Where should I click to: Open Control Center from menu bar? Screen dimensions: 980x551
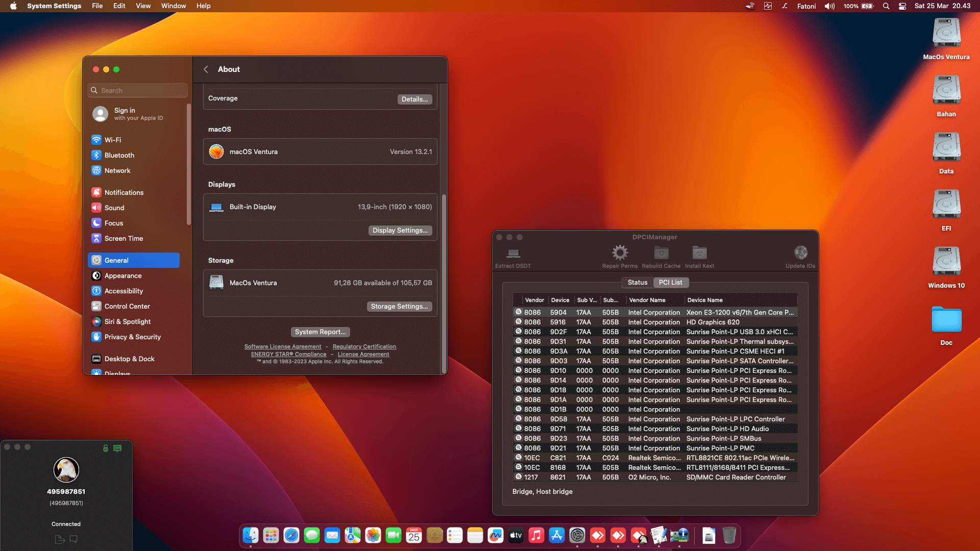pos(902,6)
